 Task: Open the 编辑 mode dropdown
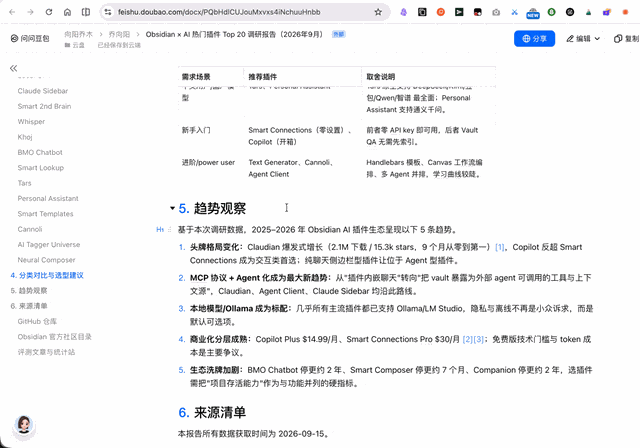point(583,38)
